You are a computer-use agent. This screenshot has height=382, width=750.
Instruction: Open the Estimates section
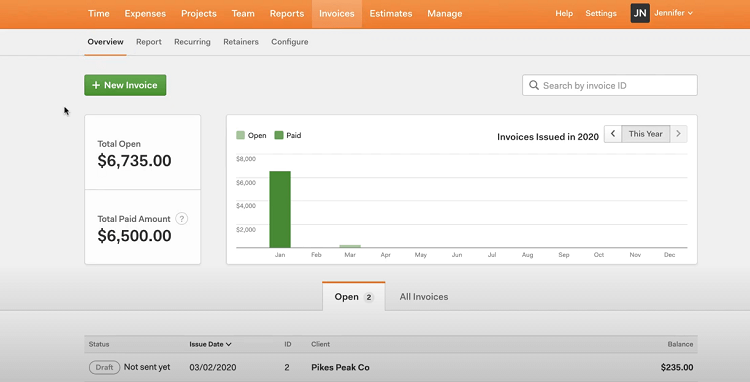391,13
